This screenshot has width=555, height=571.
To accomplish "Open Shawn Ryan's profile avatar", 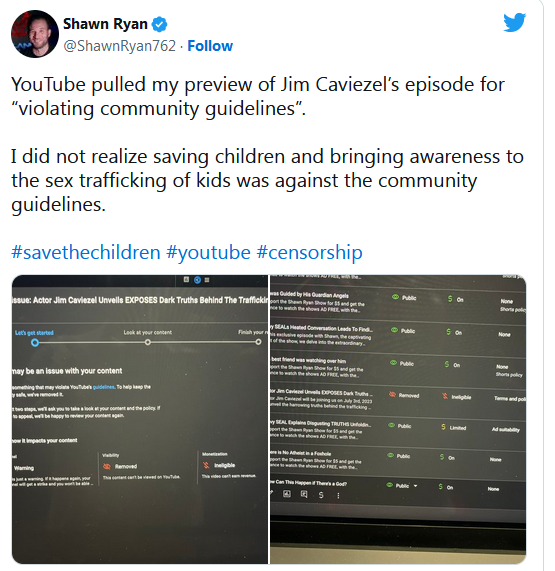I will click(x=35, y=34).
